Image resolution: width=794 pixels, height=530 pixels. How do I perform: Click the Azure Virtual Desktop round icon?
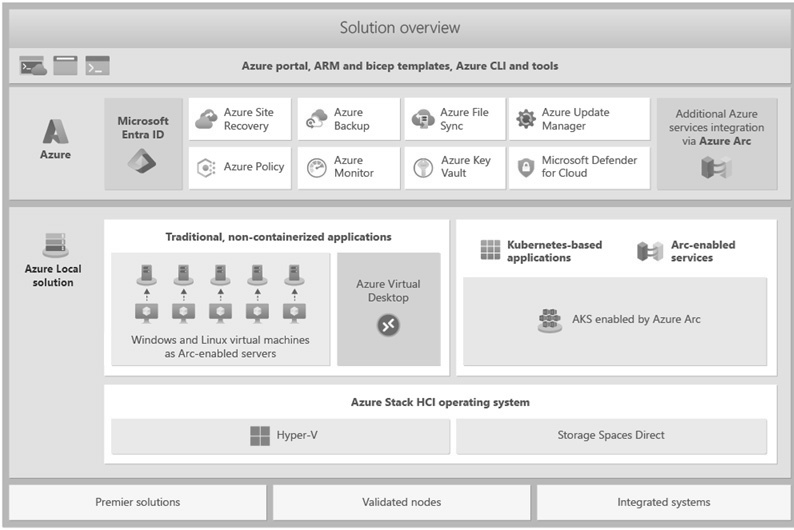[x=388, y=325]
